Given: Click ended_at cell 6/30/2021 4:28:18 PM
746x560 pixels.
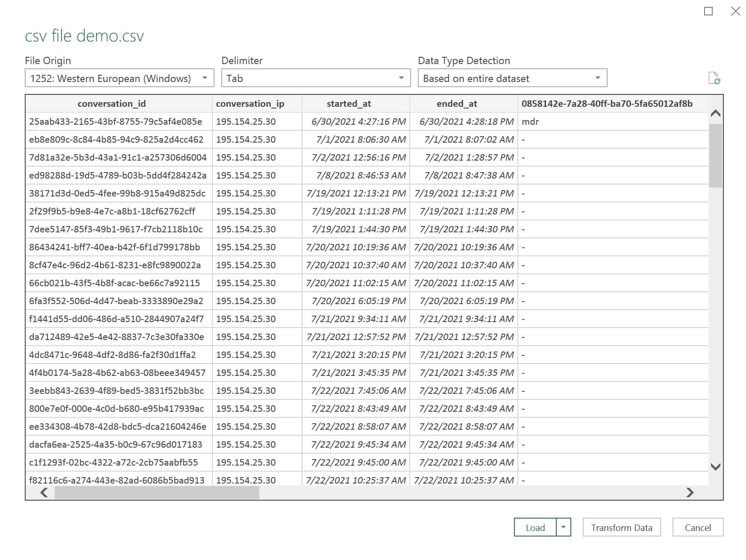Looking at the screenshot, I should [x=464, y=122].
